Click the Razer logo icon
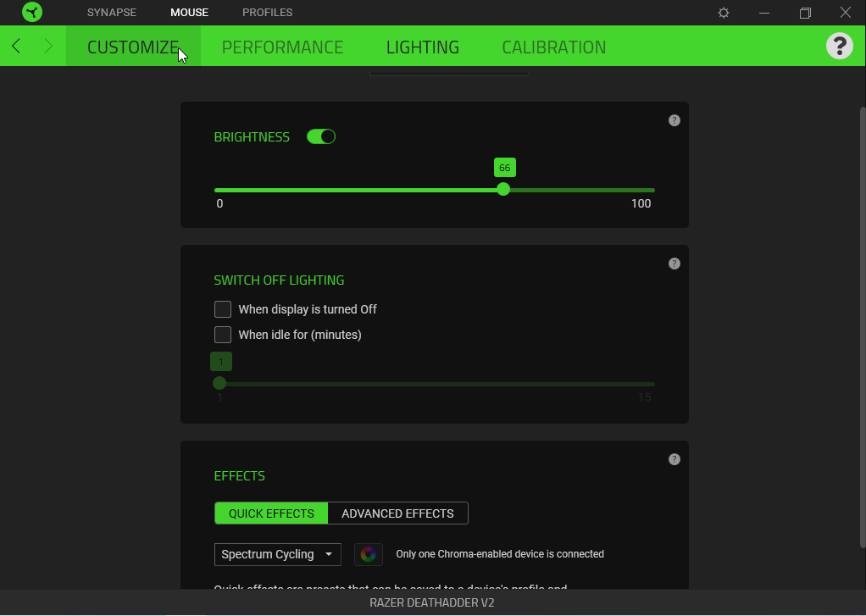Viewport: 866px width, 616px height. 32,12
